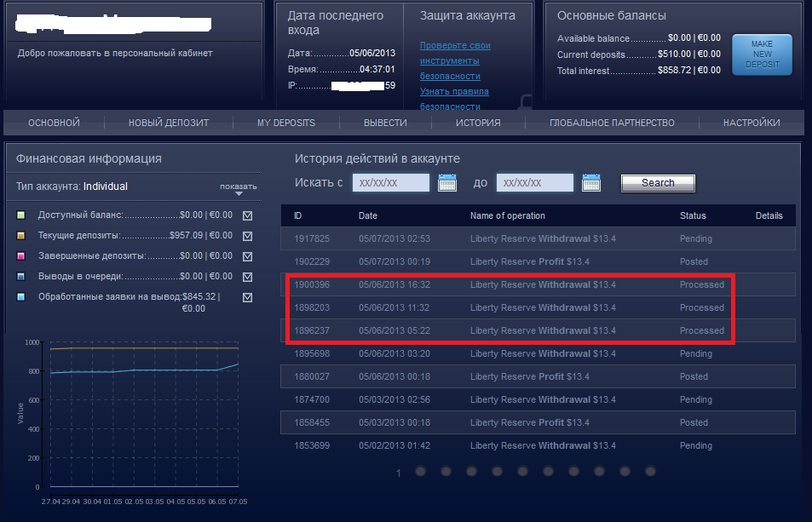
Task: Open the end date calendar picker icon
Action: tap(591, 182)
